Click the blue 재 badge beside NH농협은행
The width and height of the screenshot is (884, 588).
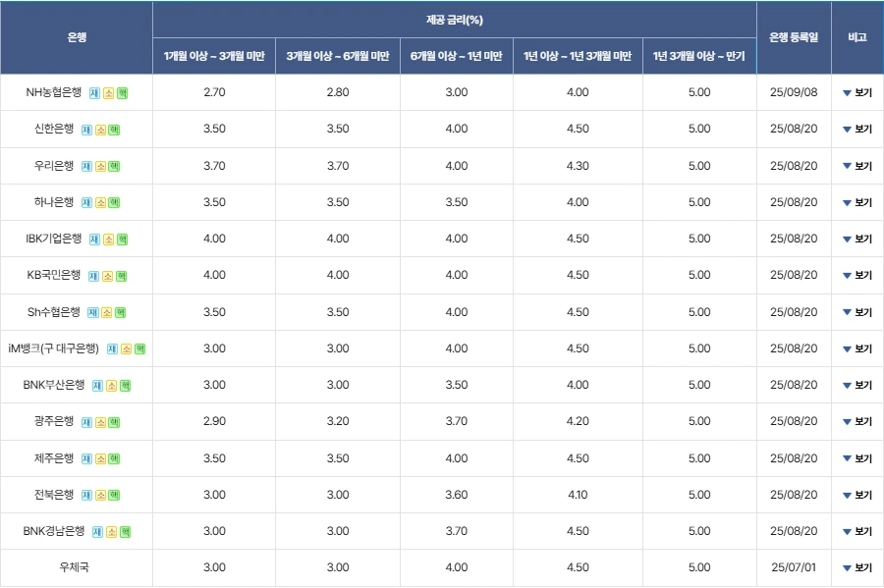94,93
